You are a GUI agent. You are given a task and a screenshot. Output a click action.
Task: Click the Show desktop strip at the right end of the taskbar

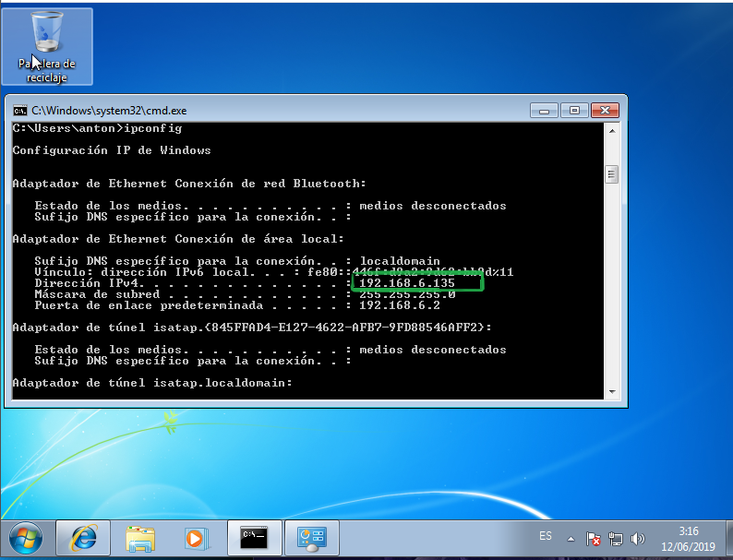(728, 539)
